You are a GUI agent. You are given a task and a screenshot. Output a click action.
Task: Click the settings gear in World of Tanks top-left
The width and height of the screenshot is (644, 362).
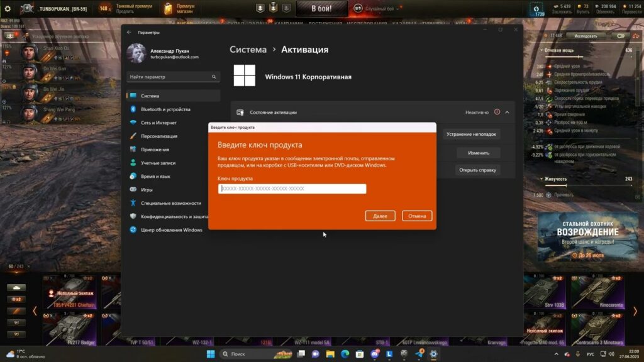pos(8,9)
